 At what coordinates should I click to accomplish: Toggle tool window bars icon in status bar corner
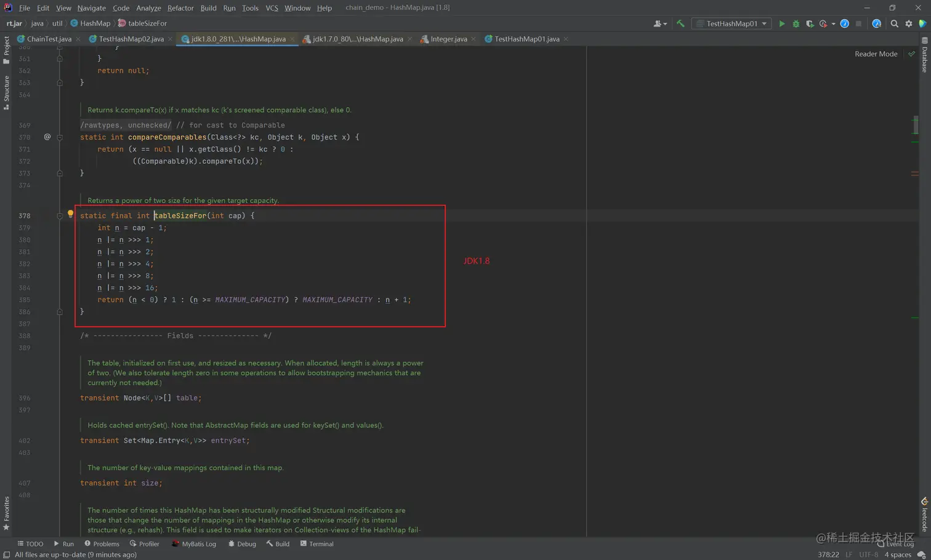point(6,555)
